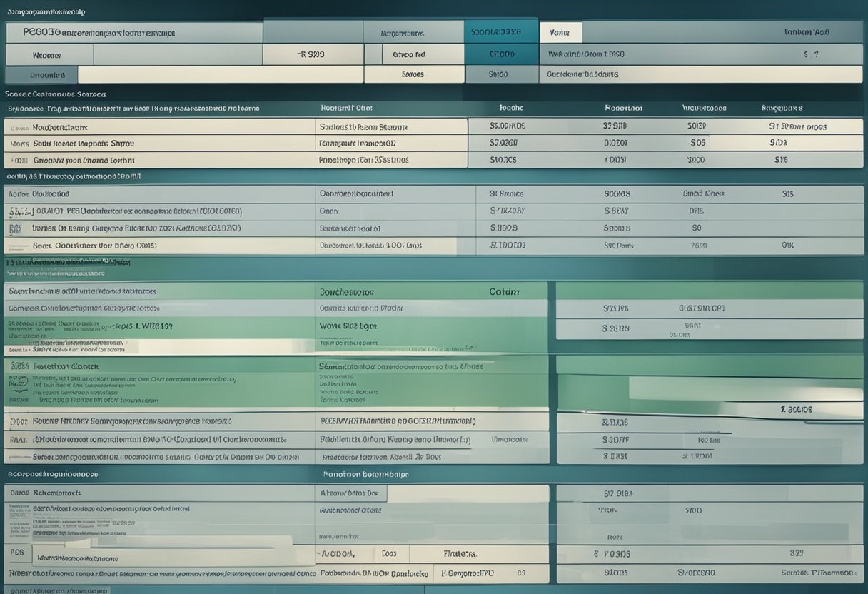Image resolution: width=868 pixels, height=594 pixels.
Task: Sort by the 'Hoonard I' Ohar' column header
Action: (x=346, y=109)
